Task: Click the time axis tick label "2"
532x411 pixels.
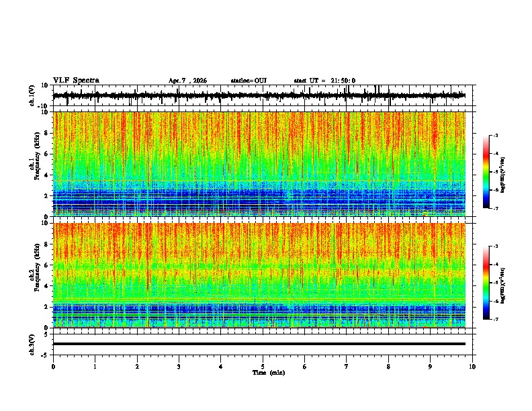Action: click(137, 367)
